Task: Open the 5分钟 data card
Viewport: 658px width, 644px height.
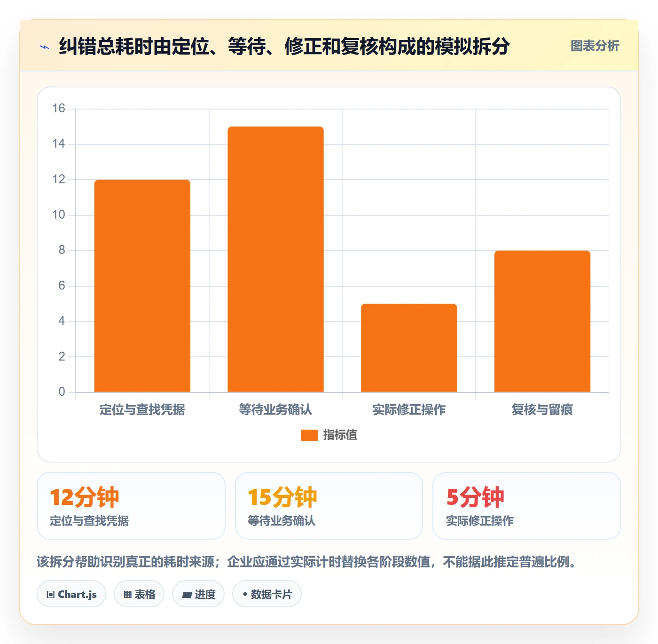Action: coord(527,506)
